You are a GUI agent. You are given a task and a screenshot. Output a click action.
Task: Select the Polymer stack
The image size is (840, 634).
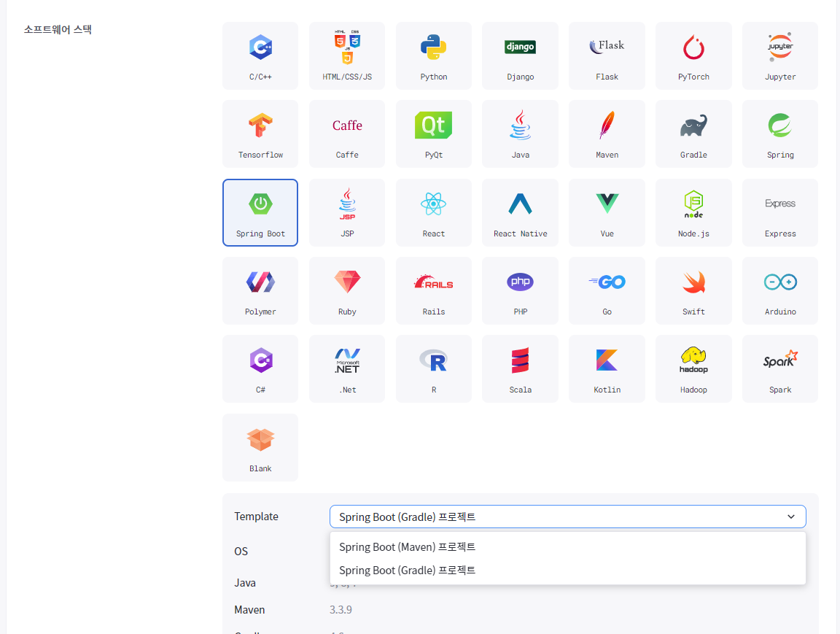click(260, 291)
